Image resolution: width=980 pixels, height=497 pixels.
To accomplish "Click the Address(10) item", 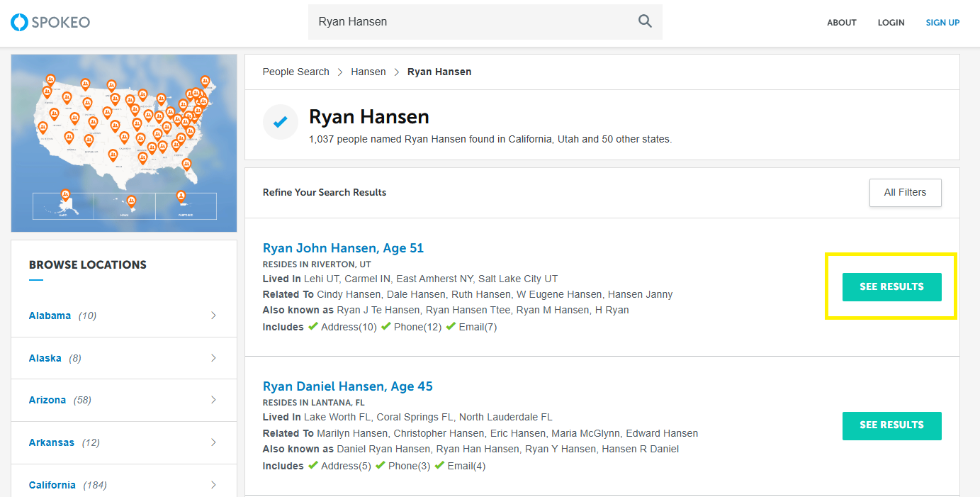I will pyautogui.click(x=342, y=327).
